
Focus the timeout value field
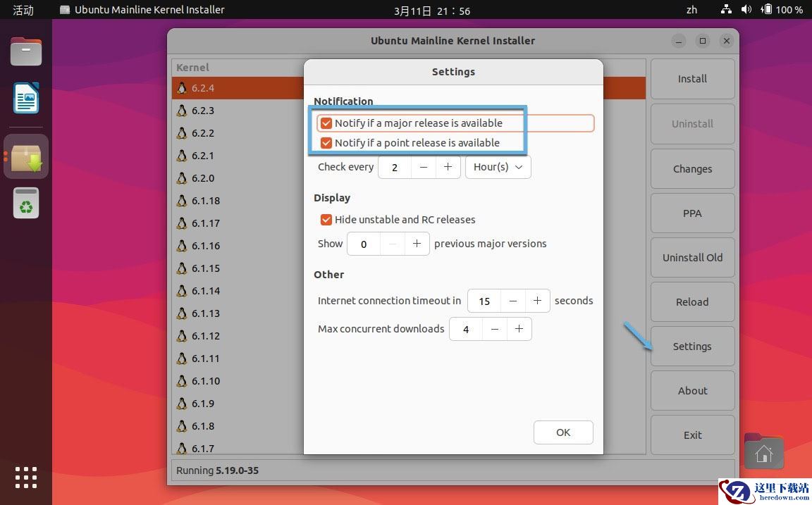[x=484, y=301]
